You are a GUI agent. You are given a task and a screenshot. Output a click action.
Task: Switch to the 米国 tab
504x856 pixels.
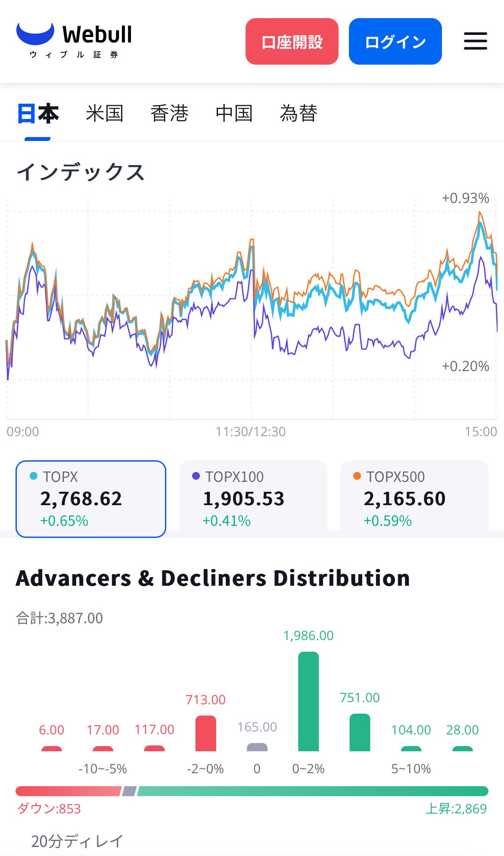tap(104, 114)
